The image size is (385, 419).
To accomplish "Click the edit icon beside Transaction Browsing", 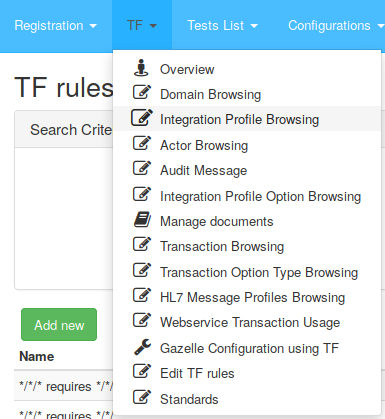I will coord(142,244).
